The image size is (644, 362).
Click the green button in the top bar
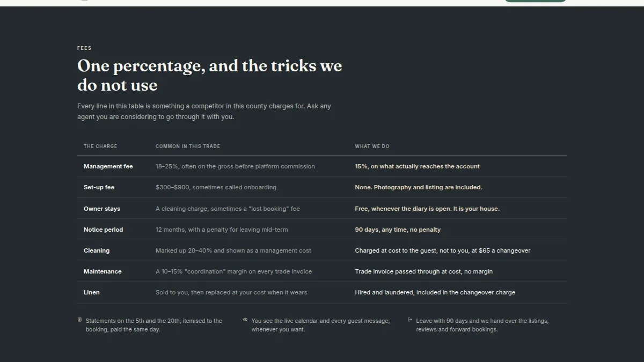click(x=535, y=1)
